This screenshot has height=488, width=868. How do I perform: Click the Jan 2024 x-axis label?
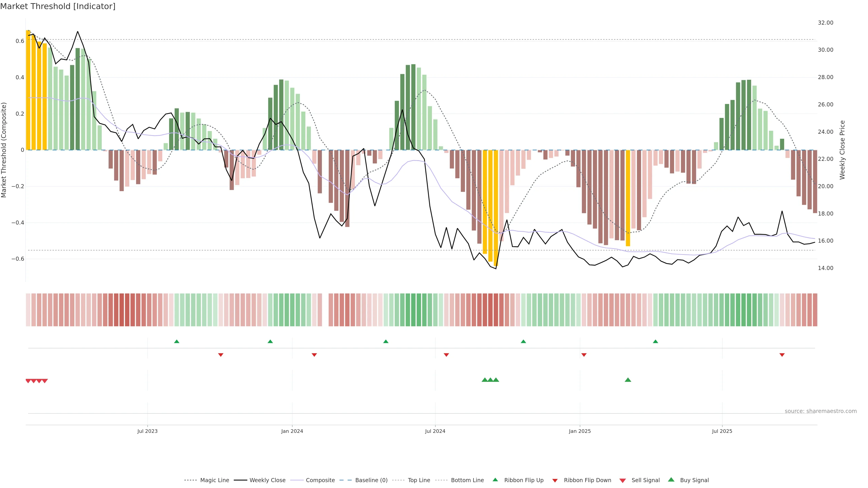click(x=292, y=431)
